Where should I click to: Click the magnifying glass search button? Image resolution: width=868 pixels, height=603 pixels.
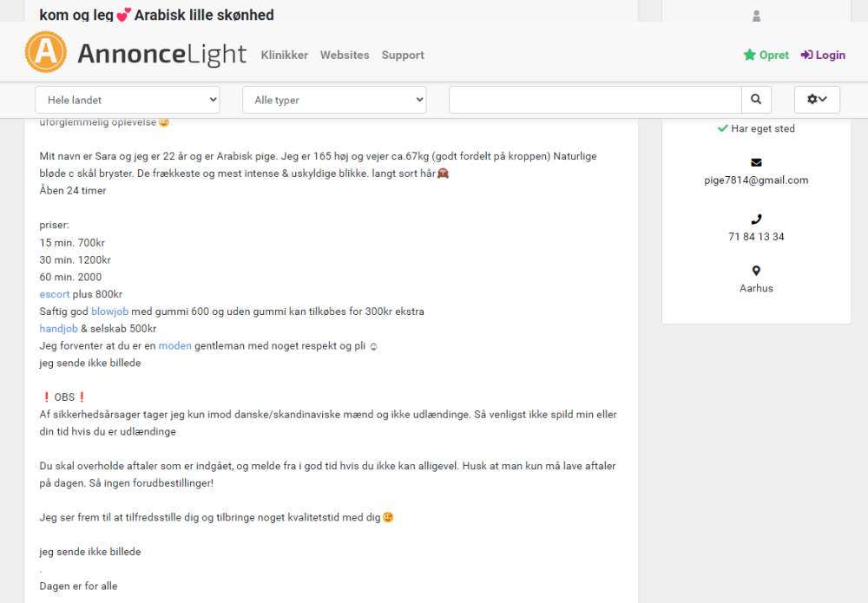point(756,100)
